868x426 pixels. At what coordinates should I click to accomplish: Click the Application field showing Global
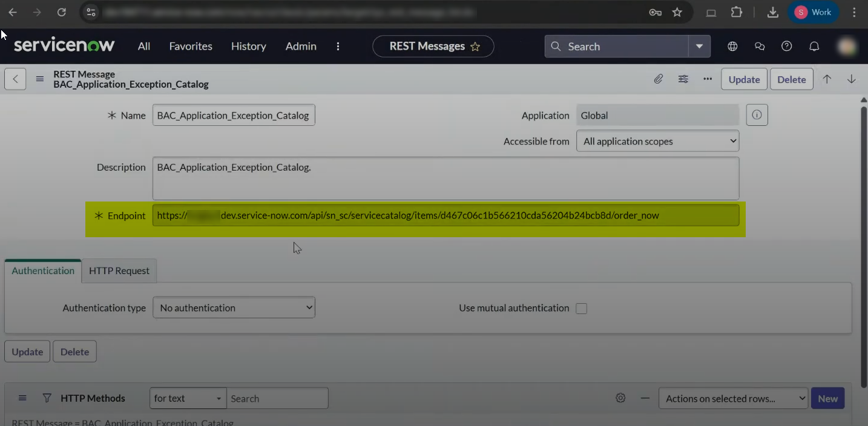coord(657,115)
